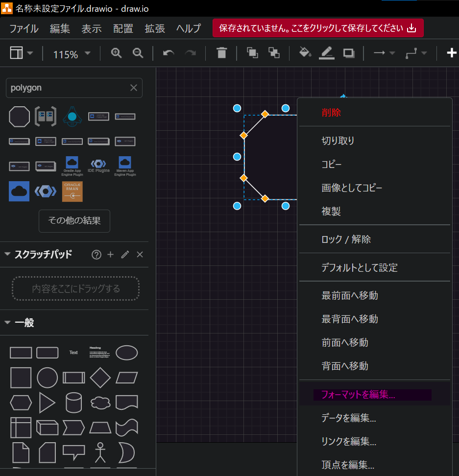
Task: Choose 頂点を編集... in the context menu
Action: [x=375, y=464]
